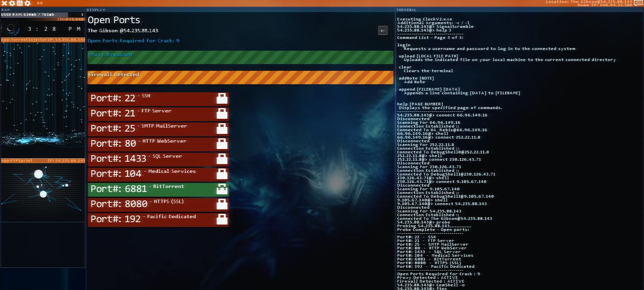Click 'The Gibson @54.235.88.143' subtitle

click(x=123, y=30)
